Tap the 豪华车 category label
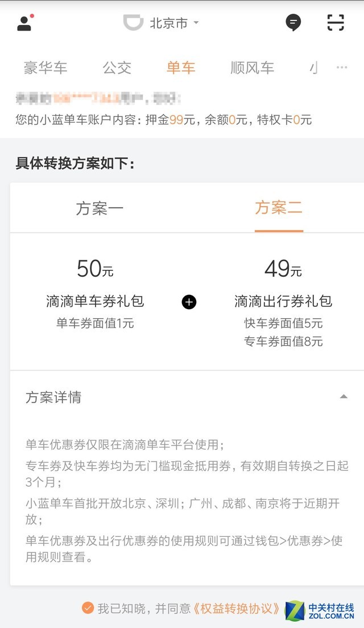This screenshot has height=628, width=364. [x=45, y=68]
